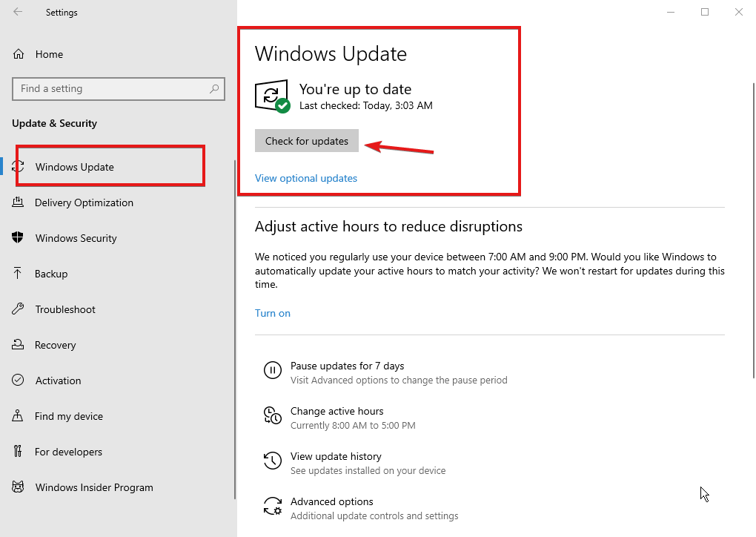This screenshot has width=756, height=537.
Task: Go to Windows Insider Program
Action: click(94, 487)
